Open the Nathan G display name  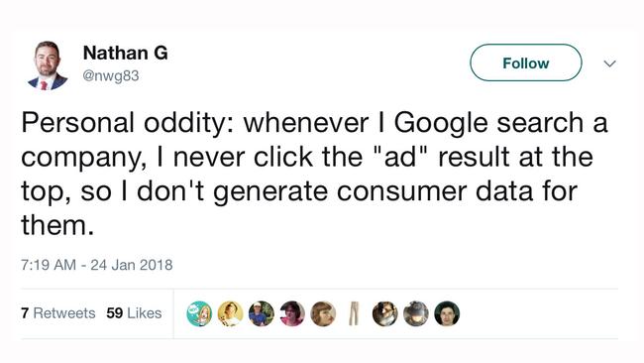[125, 53]
